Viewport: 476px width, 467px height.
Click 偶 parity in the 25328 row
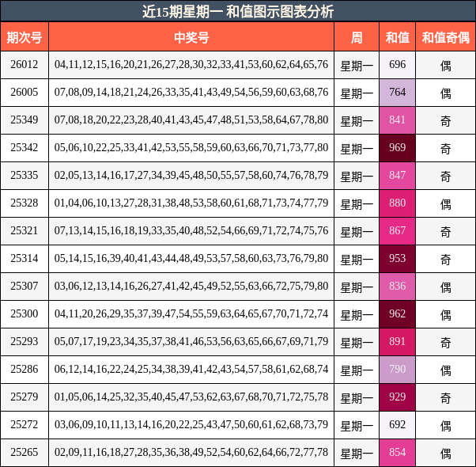[446, 204]
